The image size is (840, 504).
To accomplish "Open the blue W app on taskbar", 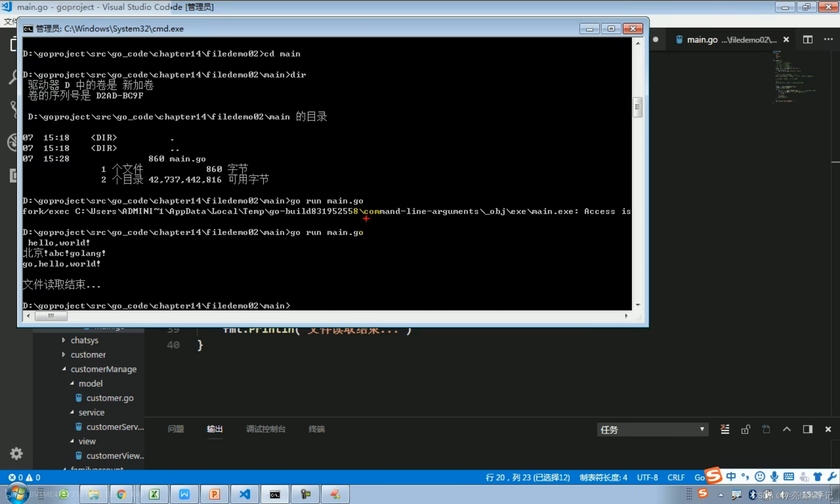I will (x=184, y=494).
